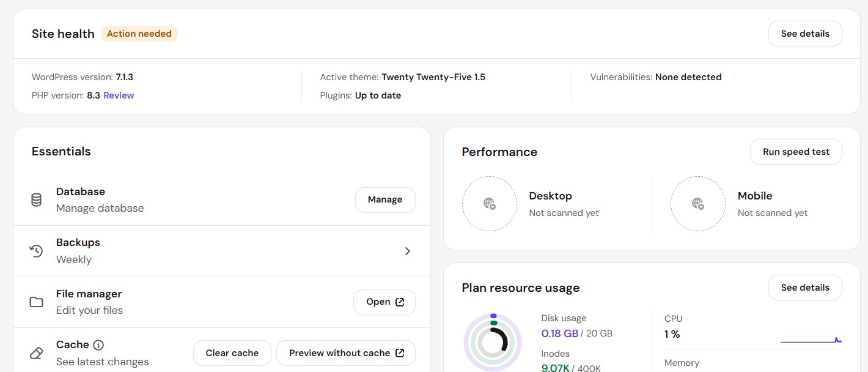This screenshot has width=868, height=372.
Task: Click the CPU usage sparkline graph
Action: tap(811, 340)
